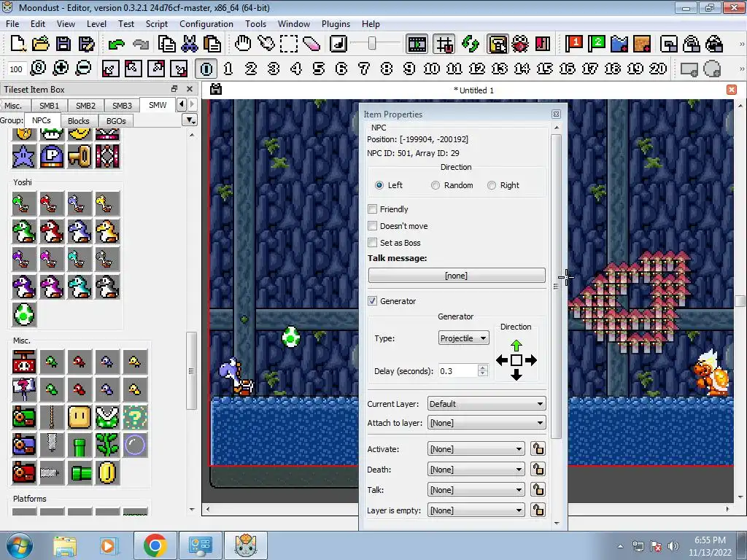Open the Layer is empty dropdown
The height and width of the screenshot is (560, 747).
476,510
